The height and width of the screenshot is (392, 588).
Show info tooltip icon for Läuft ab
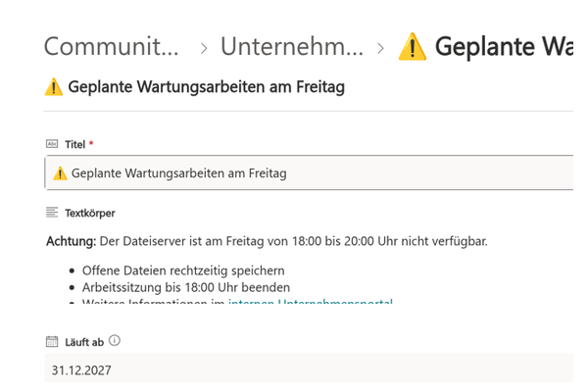click(115, 341)
